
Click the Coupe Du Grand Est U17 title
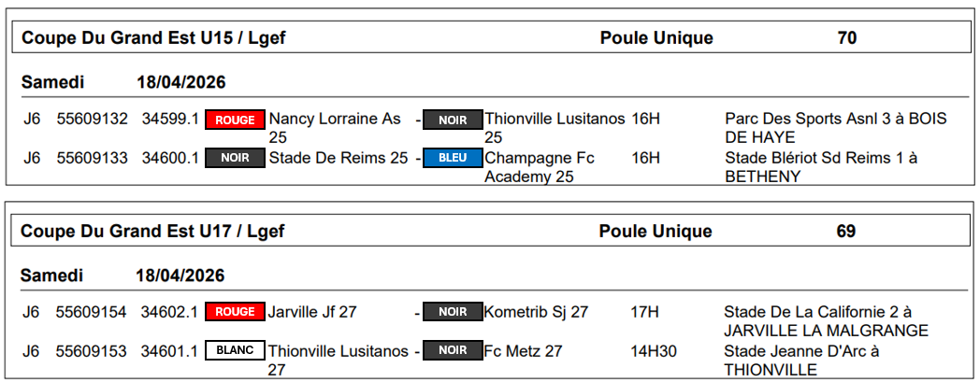[x=152, y=231]
